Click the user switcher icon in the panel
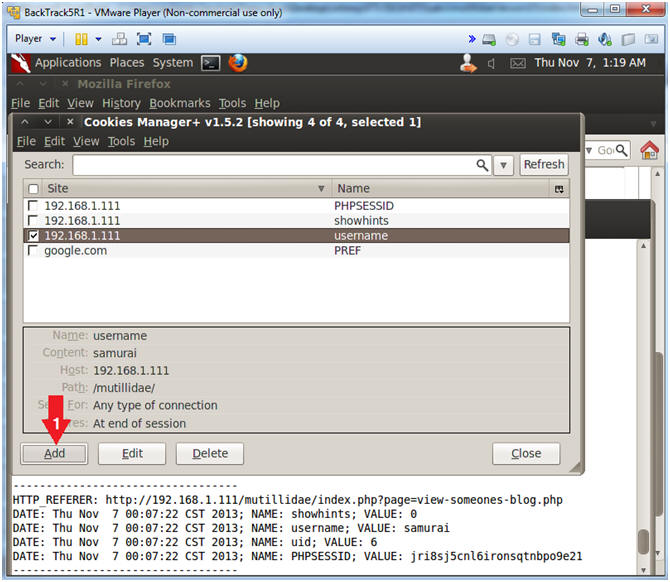 click(x=468, y=63)
